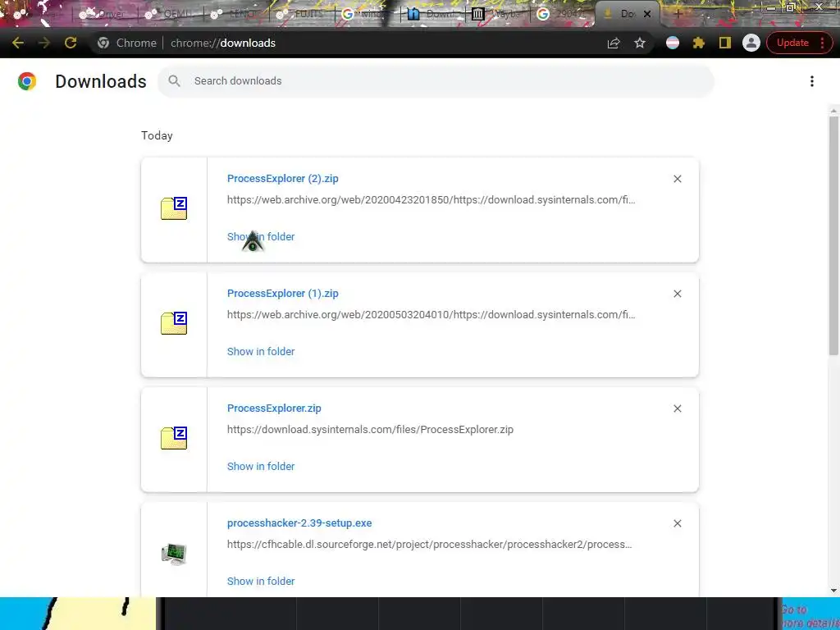Viewport: 840px width, 630px height.
Task: Switch to the Google '29042' tab
Action: click(x=563, y=15)
